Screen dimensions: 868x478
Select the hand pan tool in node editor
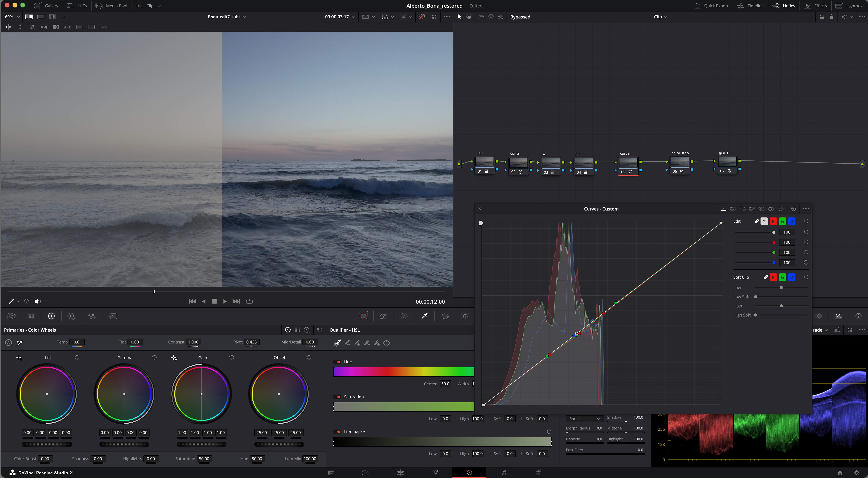469,17
